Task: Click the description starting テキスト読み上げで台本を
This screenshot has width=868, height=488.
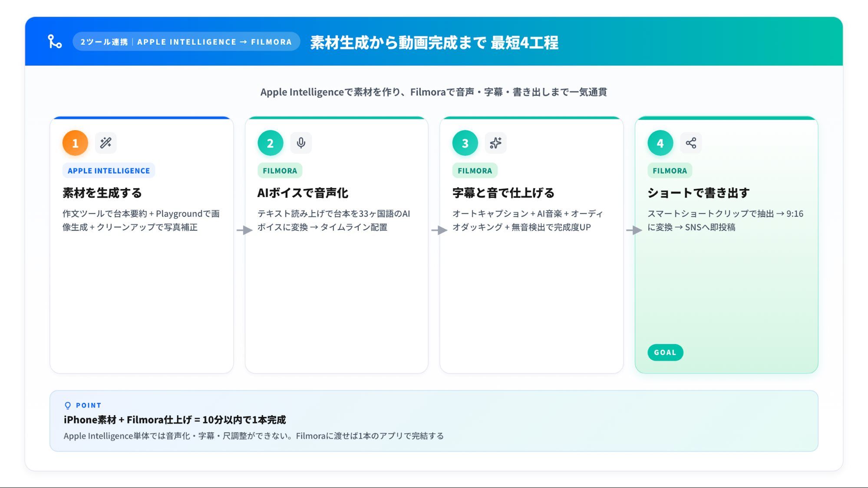Action: 333,220
